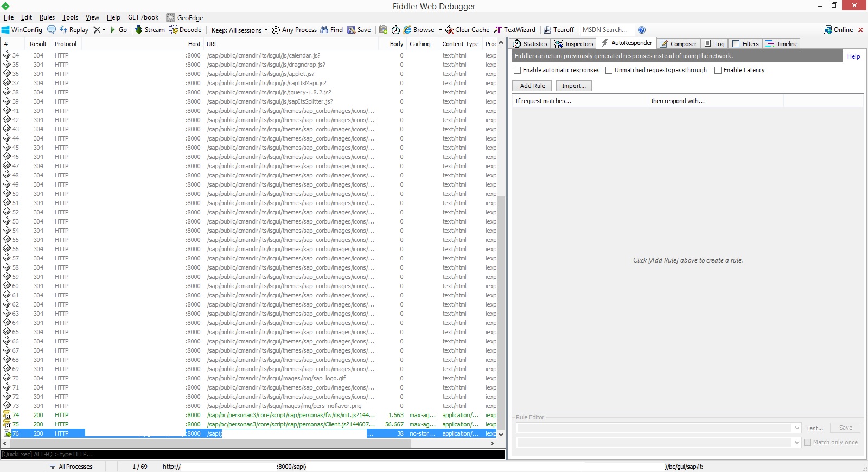This screenshot has width=868, height=472.
Task: Open the Rules menu
Action: pyautogui.click(x=47, y=17)
